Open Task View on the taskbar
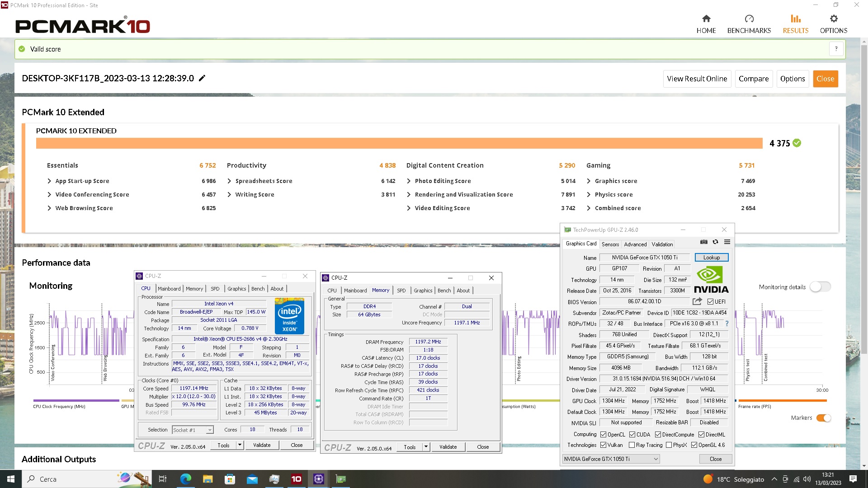The width and height of the screenshot is (868, 488). pos(163,479)
